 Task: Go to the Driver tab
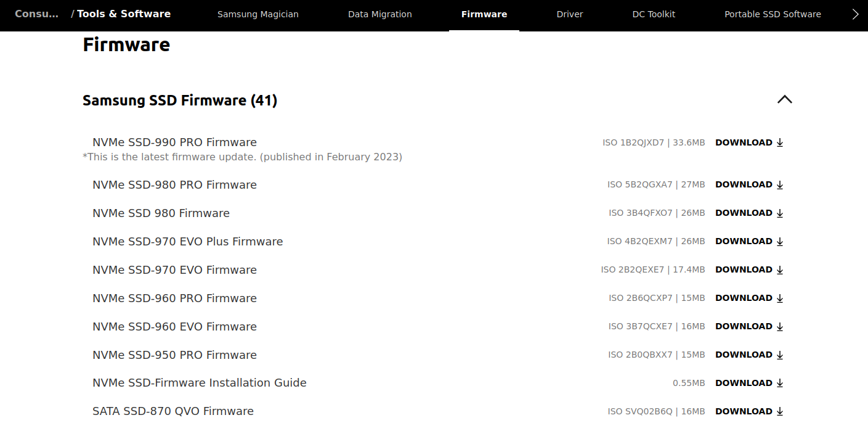570,14
